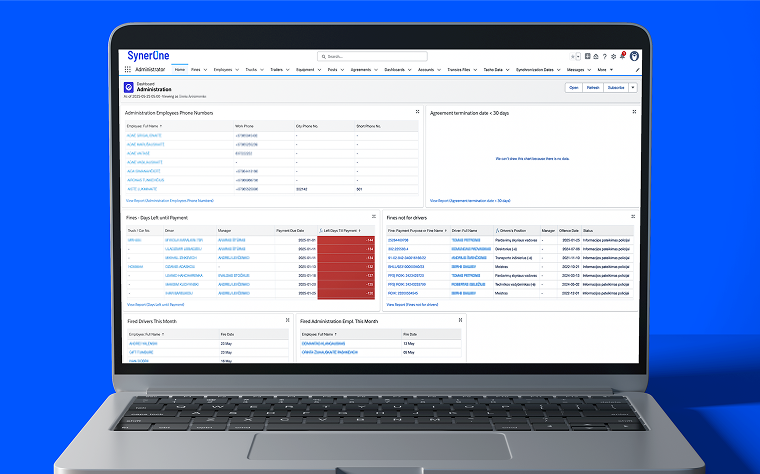Open the App Launcher grid icon
Image resolution: width=760 pixels, height=474 pixels.
click(127, 70)
